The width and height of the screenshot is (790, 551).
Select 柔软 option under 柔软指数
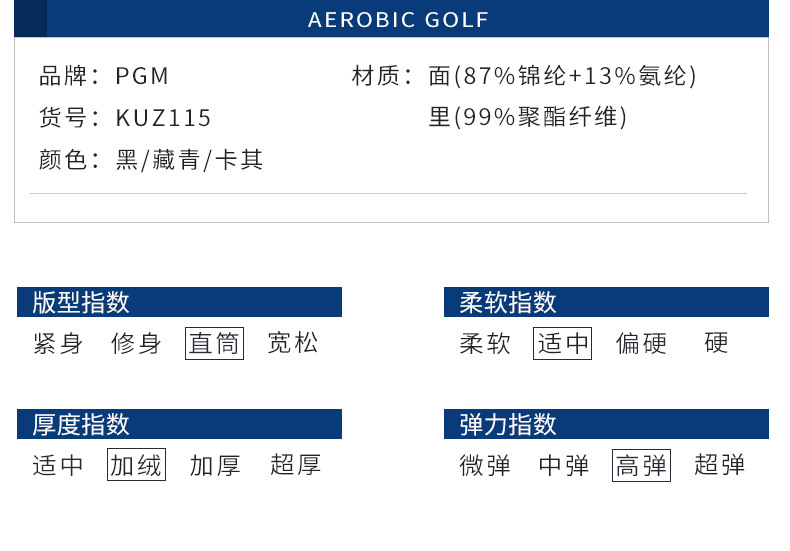click(485, 344)
